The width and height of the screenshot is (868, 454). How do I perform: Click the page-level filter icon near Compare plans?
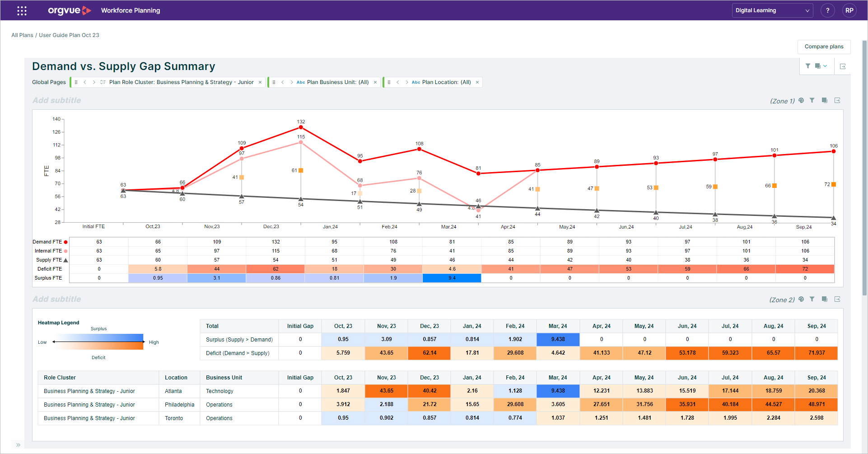(808, 66)
